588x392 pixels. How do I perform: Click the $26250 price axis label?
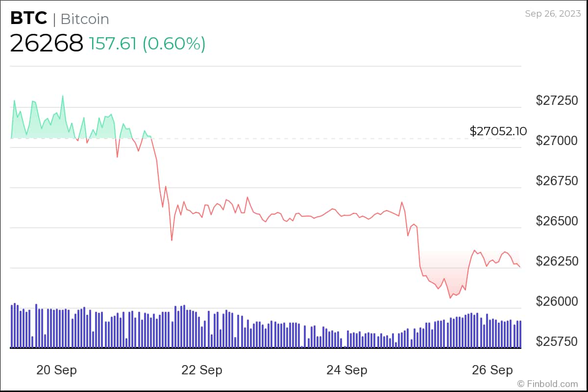point(556,261)
